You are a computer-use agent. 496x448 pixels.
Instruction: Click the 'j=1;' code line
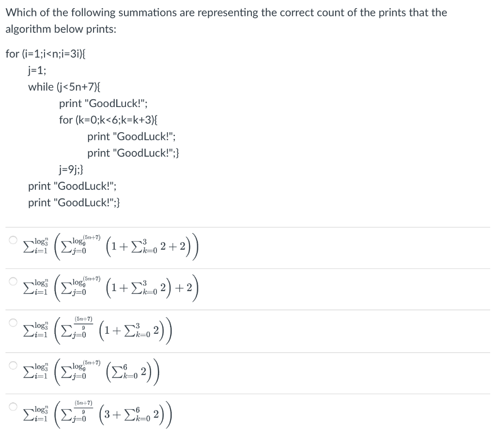pyautogui.click(x=37, y=70)
